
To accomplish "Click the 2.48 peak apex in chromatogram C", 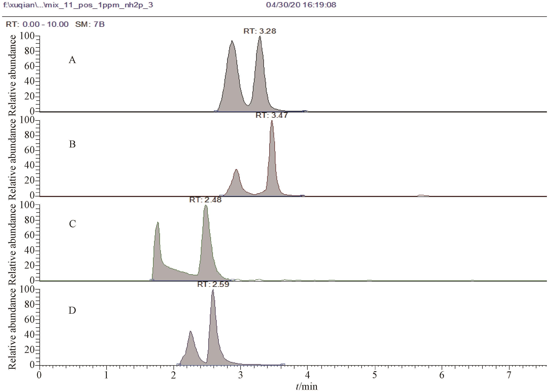I will (x=206, y=206).
